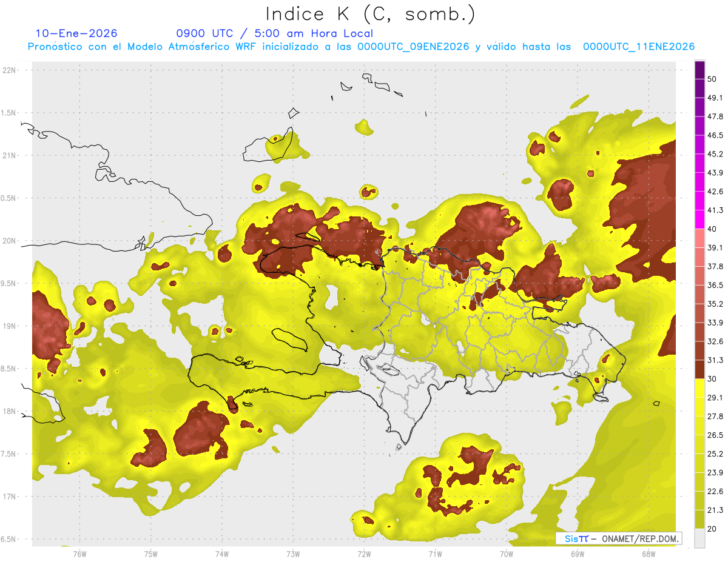Click the '30' value on the color scale
This screenshot has width=728, height=562.
713,378
